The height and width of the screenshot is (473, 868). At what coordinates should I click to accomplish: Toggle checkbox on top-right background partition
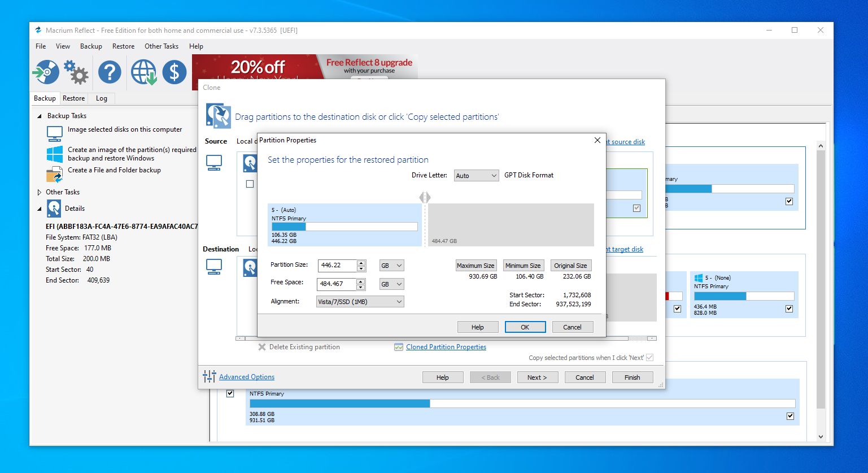(x=789, y=201)
